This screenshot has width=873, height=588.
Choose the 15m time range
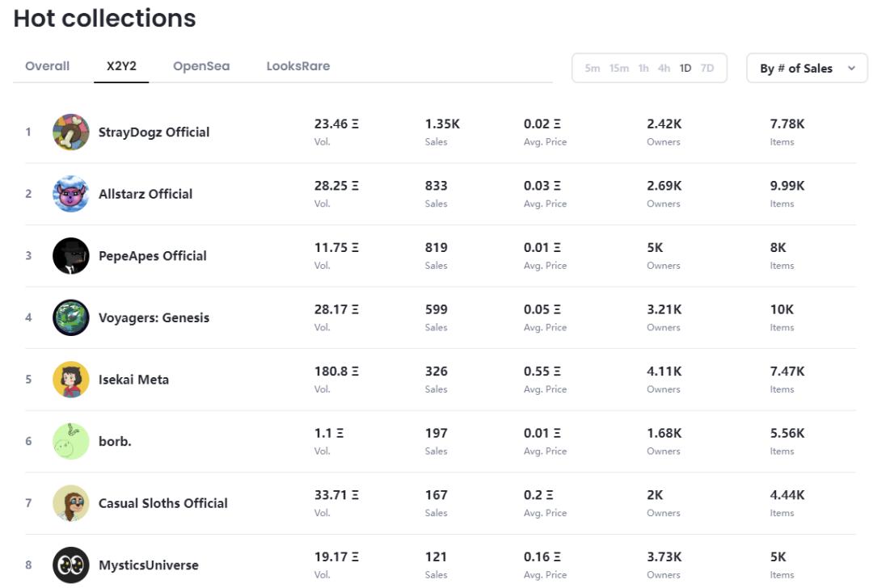[x=619, y=69]
